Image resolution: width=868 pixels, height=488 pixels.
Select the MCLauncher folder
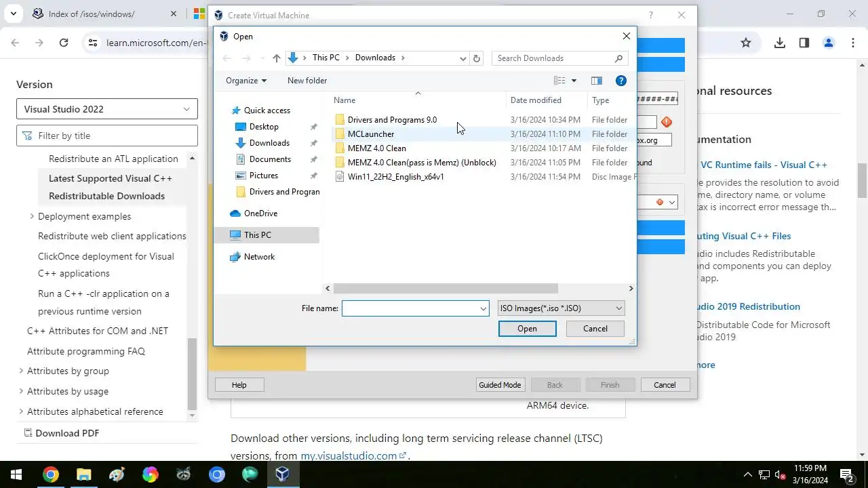(x=371, y=134)
